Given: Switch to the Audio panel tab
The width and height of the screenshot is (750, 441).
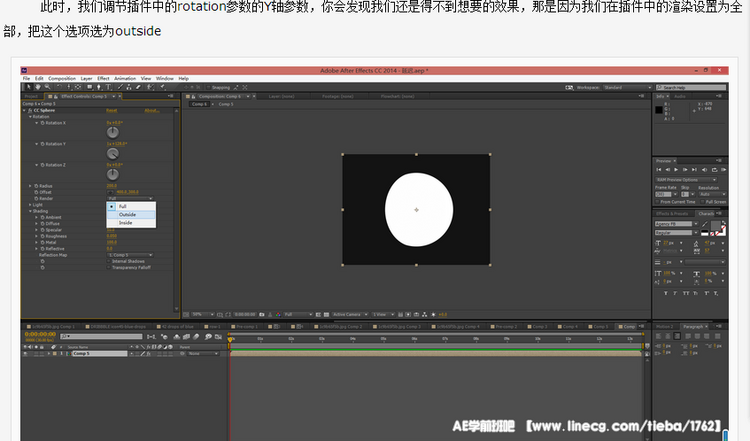Looking at the screenshot, I should (x=680, y=97).
